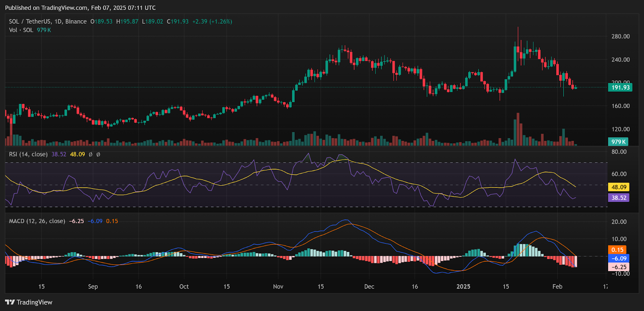644x311 pixels.
Task: Click the volume reading 979K in the legend
Action: 44,30
